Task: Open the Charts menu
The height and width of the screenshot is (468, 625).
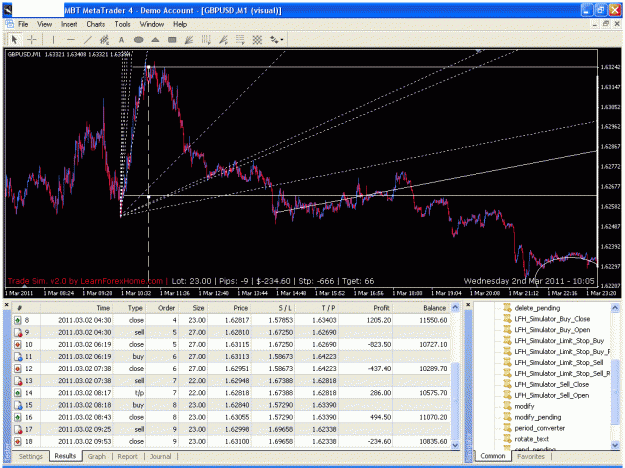Action: (96, 24)
